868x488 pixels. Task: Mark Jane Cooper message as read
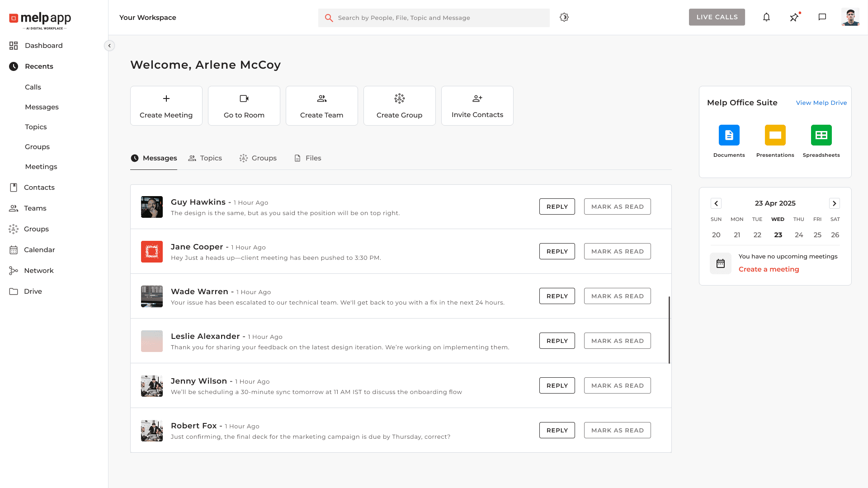pos(617,251)
